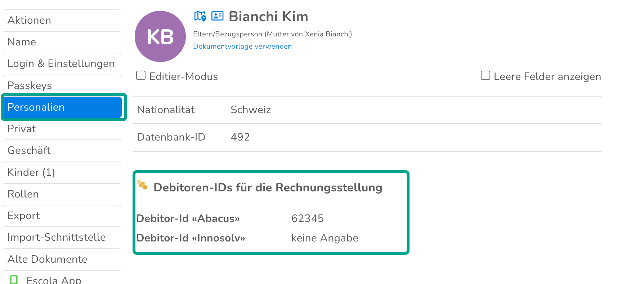
Task: Open Rollen in the sidebar
Action: [62, 194]
